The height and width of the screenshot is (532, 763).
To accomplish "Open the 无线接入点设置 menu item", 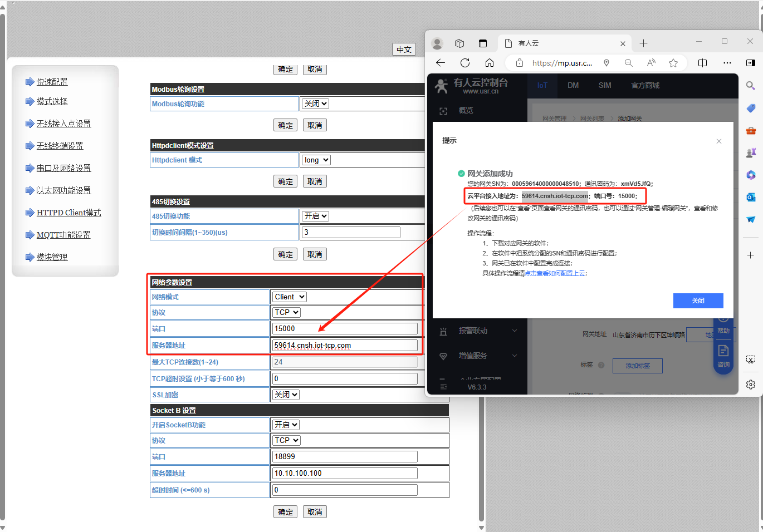I will tap(63, 124).
